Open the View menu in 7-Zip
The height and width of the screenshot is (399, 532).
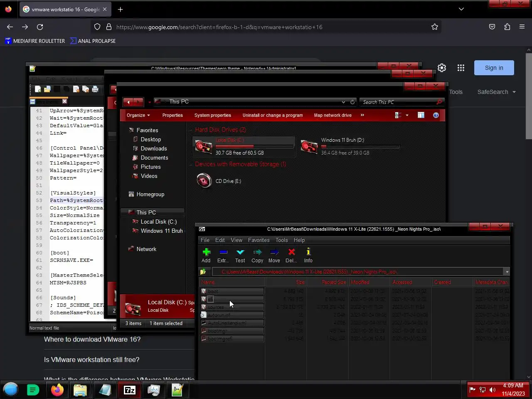pos(236,240)
